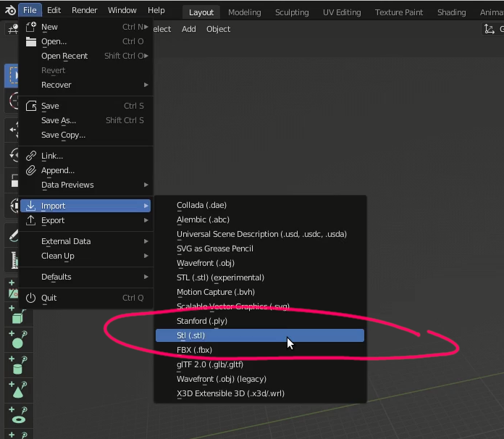Import Wavefront (.obj) (legacy)
Viewport: 504px width, 439px height.
(260, 379)
